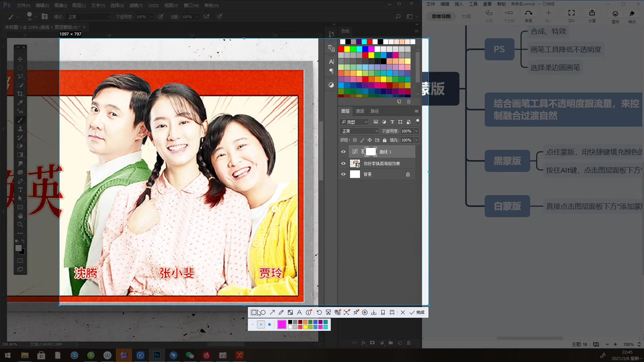Send screenshot to phone icon
Image resolution: width=644 pixels, height=362 pixels.
(x=383, y=312)
